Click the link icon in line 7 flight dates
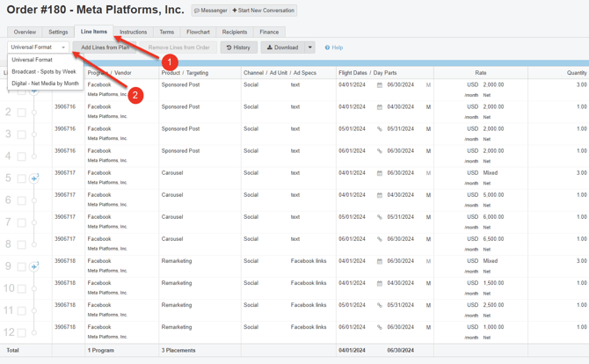The image size is (589, 364). pos(380,217)
